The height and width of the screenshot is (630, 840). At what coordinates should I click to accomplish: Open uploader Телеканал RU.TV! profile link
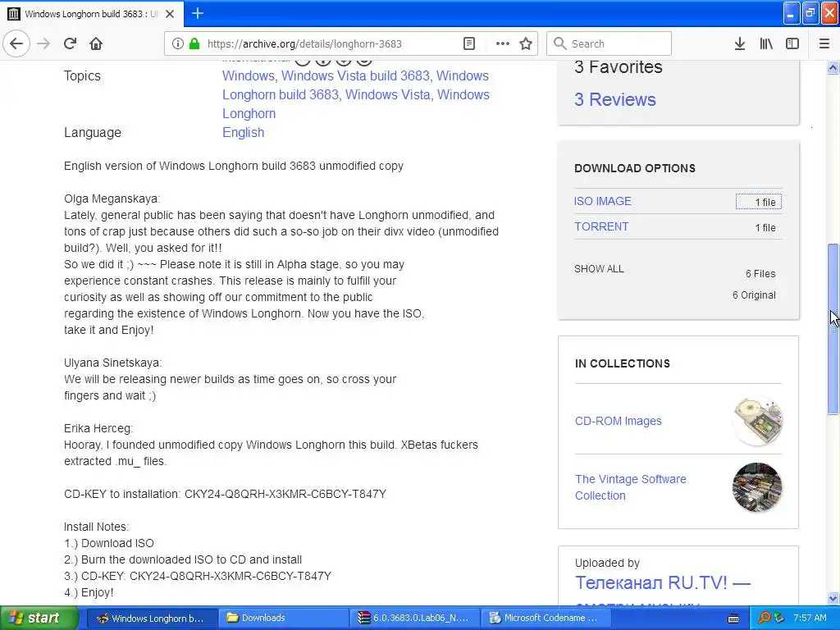point(663,582)
